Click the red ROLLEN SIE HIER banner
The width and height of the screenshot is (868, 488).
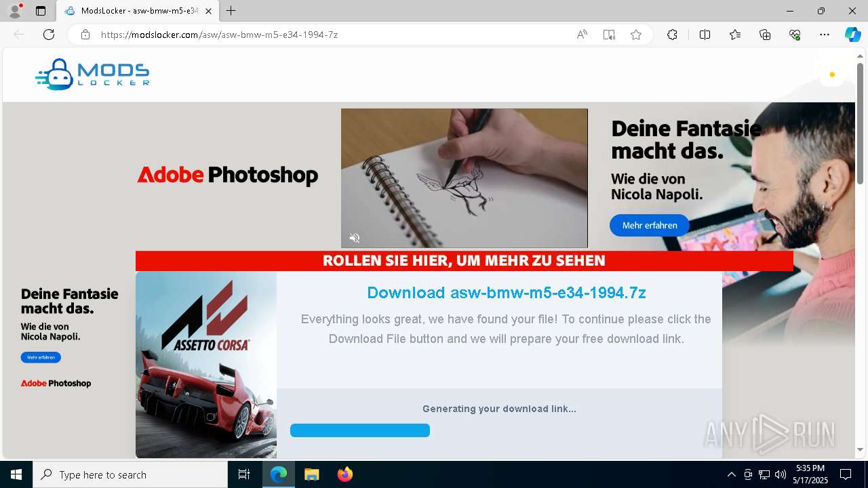pos(465,261)
